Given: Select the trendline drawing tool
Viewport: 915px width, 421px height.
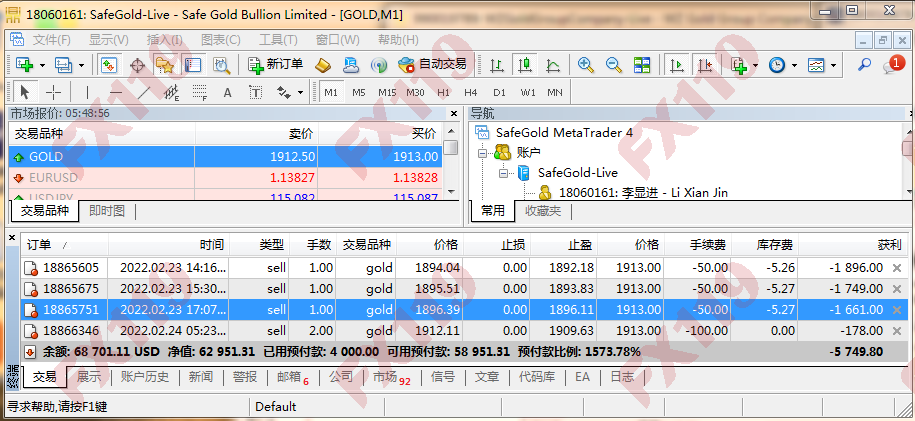Looking at the screenshot, I should (144, 92).
